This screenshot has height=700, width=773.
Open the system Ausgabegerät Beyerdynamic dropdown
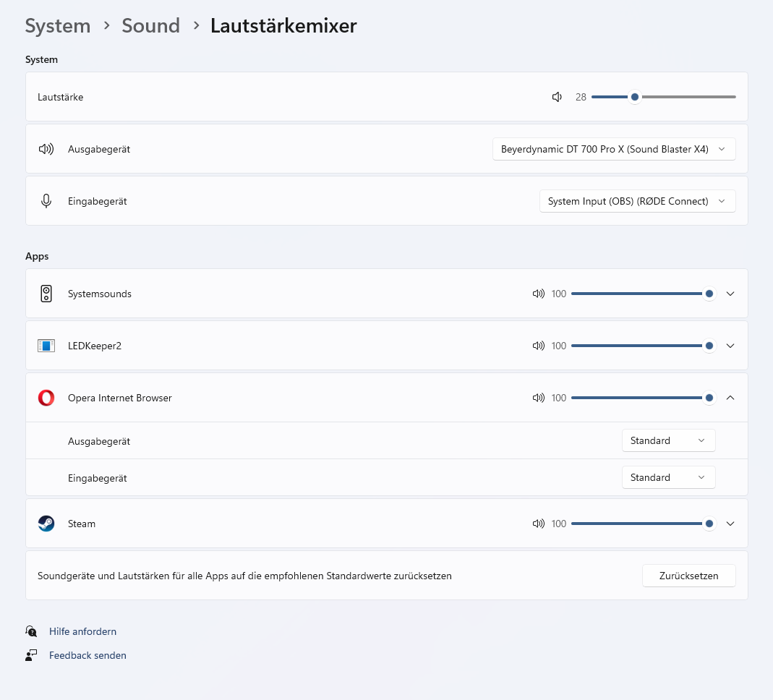pyautogui.click(x=614, y=149)
